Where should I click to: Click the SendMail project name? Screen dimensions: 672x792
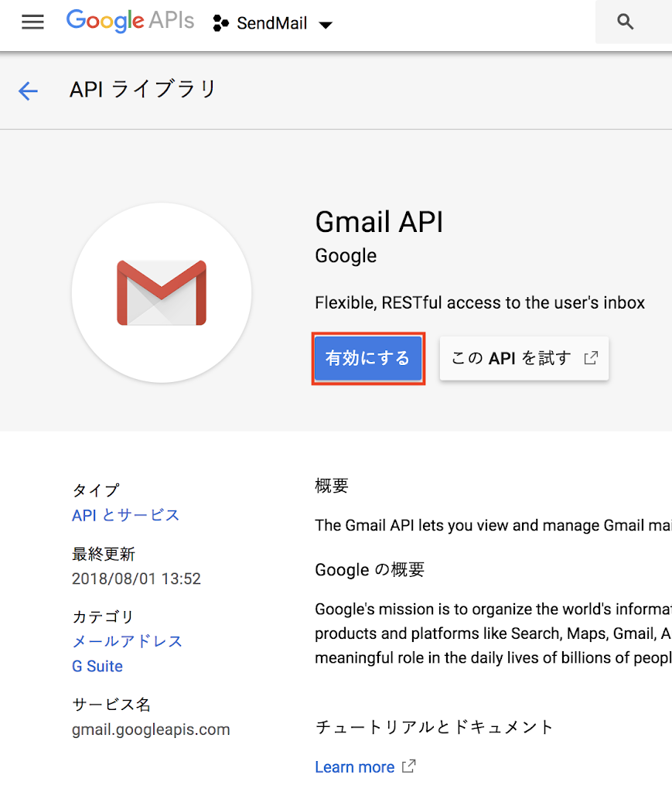(271, 23)
